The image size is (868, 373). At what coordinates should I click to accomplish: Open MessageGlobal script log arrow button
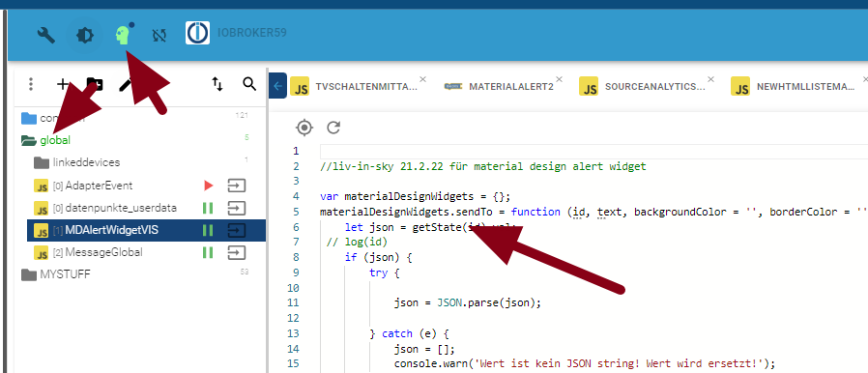tap(237, 252)
